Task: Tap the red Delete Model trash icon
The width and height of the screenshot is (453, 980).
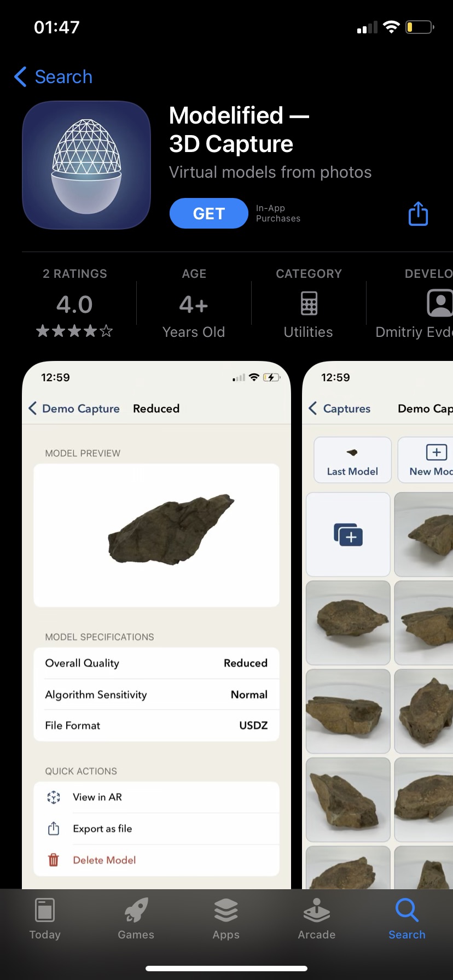Action: [x=54, y=860]
